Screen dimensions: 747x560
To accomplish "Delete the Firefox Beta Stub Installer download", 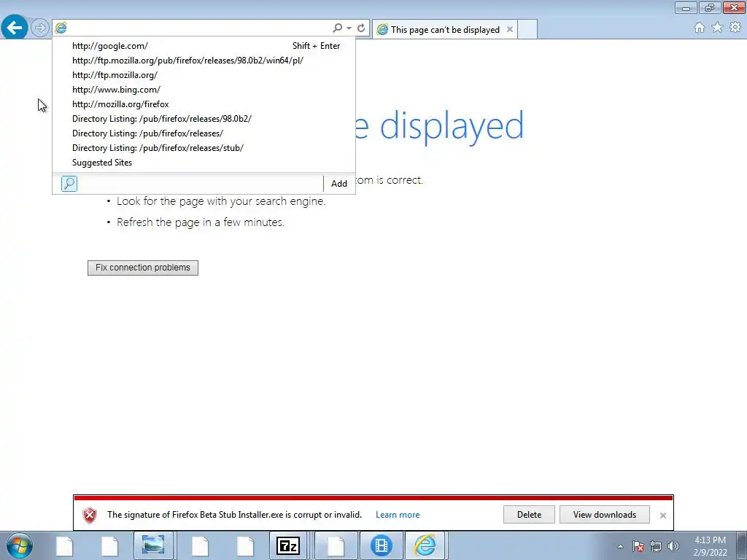I will click(x=529, y=515).
